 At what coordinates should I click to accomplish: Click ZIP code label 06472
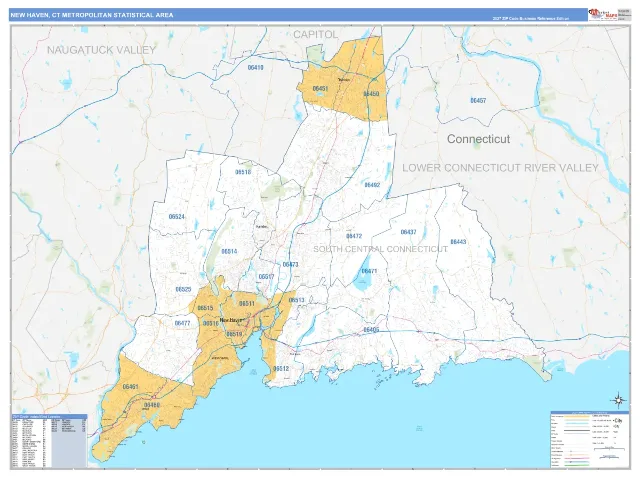[x=354, y=236]
